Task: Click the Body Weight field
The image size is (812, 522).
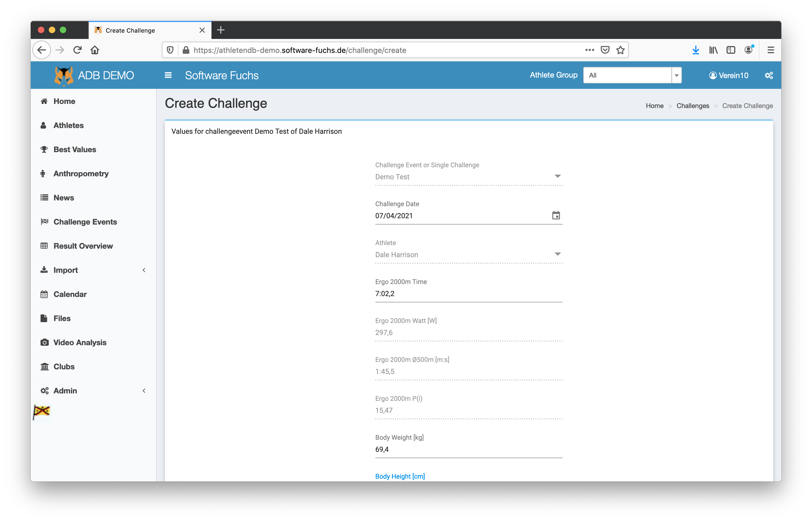Action: tap(469, 449)
